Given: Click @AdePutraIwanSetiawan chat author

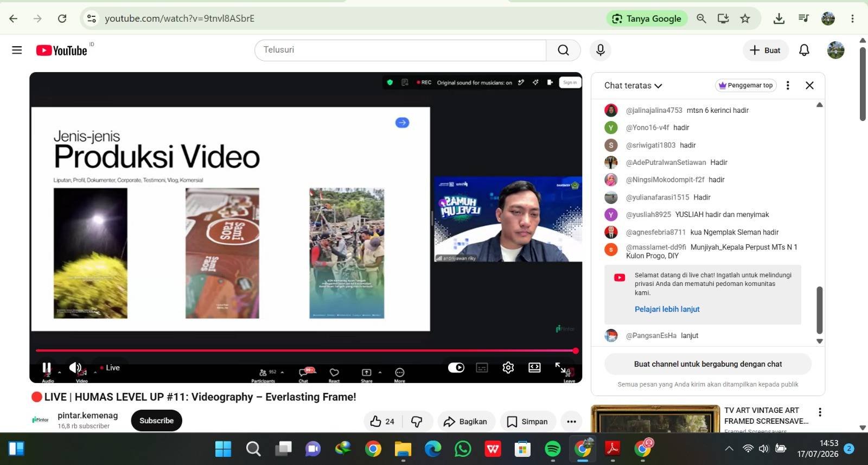Looking at the screenshot, I should (666, 162).
